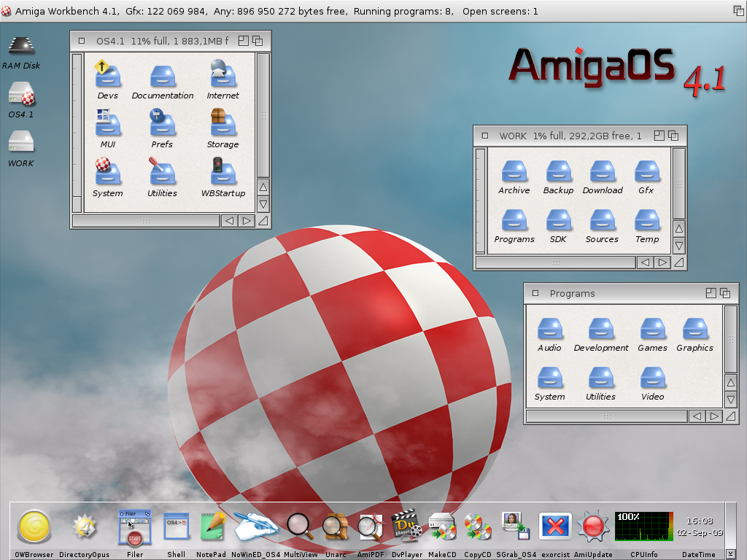This screenshot has height=560, width=747.
Task: Open the Games drawer in Programs window
Action: 652,335
